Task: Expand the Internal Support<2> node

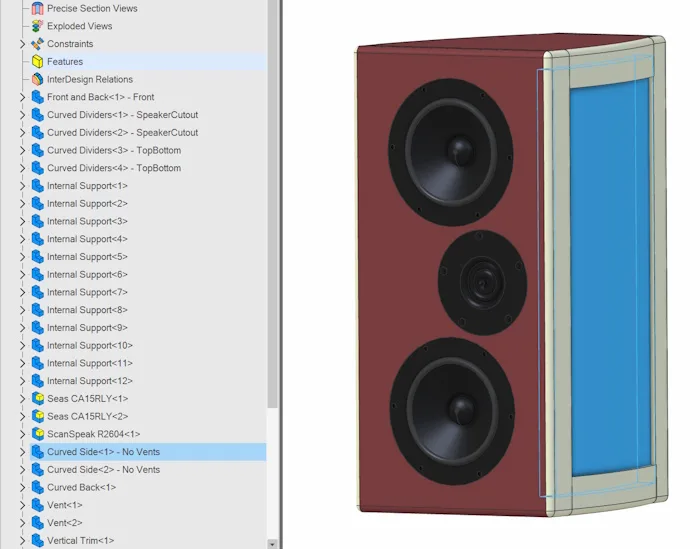Action: pyautogui.click(x=22, y=204)
